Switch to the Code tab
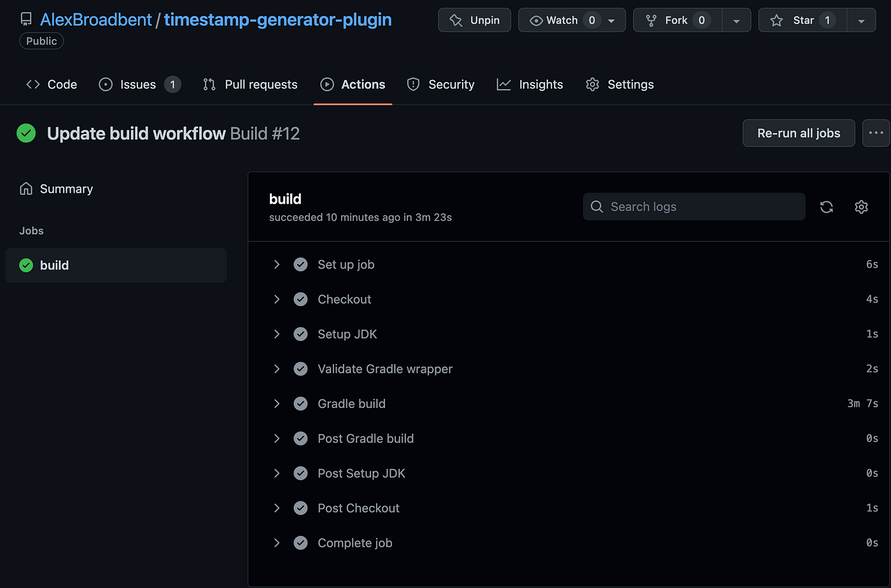The width and height of the screenshot is (891, 588). (x=52, y=85)
